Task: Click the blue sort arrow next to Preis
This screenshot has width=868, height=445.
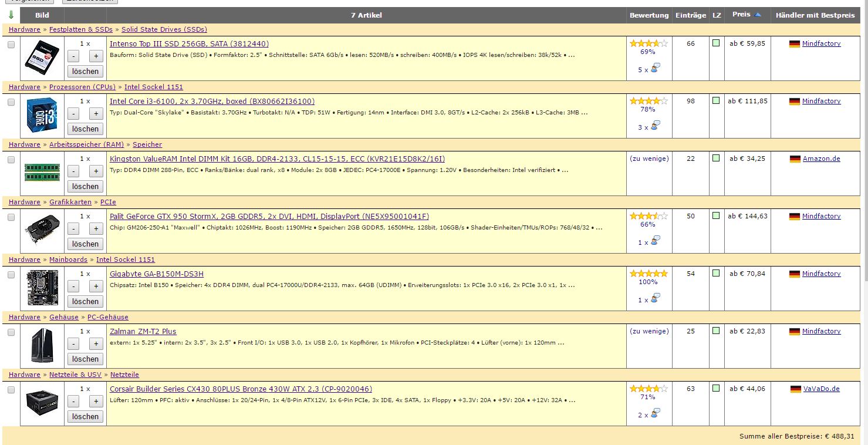Action: point(758,15)
